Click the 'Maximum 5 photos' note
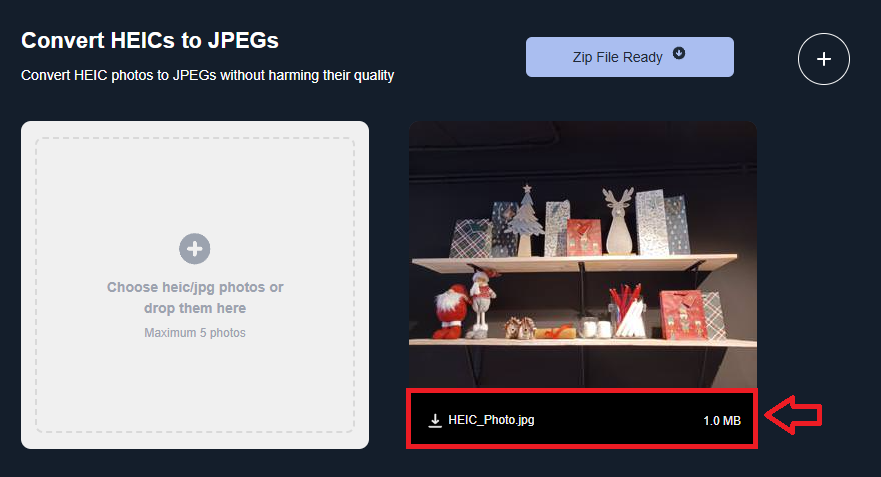881x477 pixels. pos(195,333)
